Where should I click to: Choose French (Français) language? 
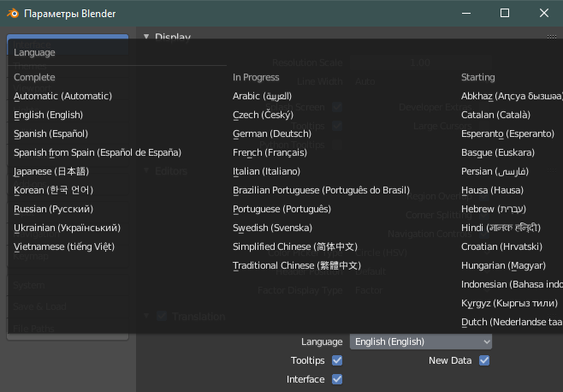point(269,152)
